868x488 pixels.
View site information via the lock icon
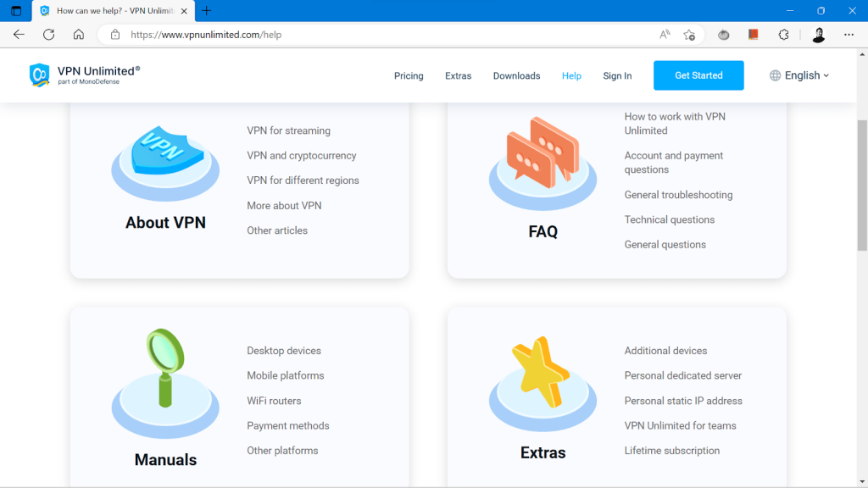(115, 34)
